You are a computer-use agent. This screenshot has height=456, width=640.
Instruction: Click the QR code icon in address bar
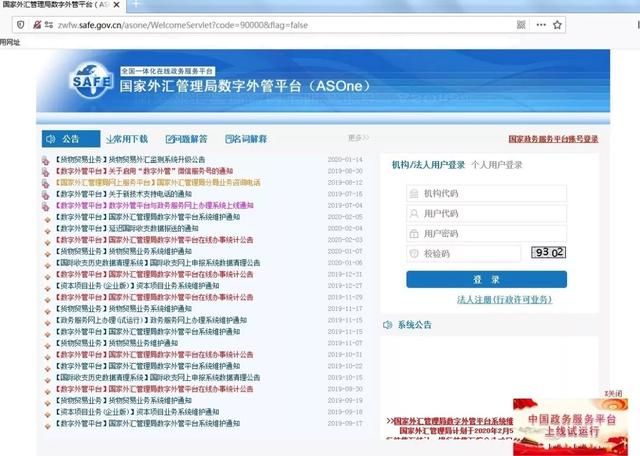[x=521, y=25]
